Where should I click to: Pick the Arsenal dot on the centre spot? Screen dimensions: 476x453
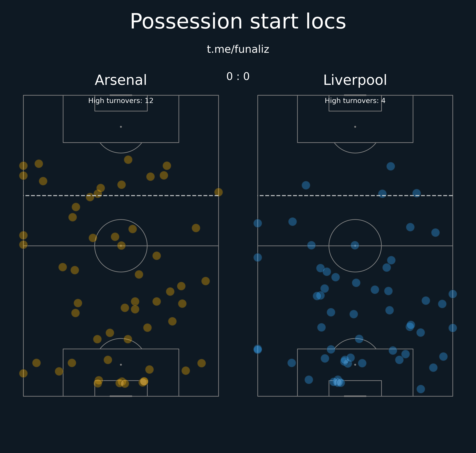click(x=121, y=246)
